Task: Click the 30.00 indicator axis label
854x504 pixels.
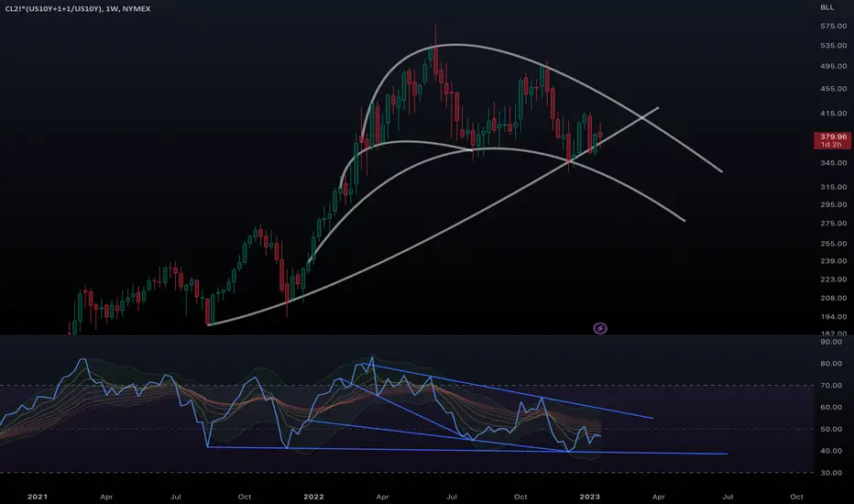Action: coord(831,473)
